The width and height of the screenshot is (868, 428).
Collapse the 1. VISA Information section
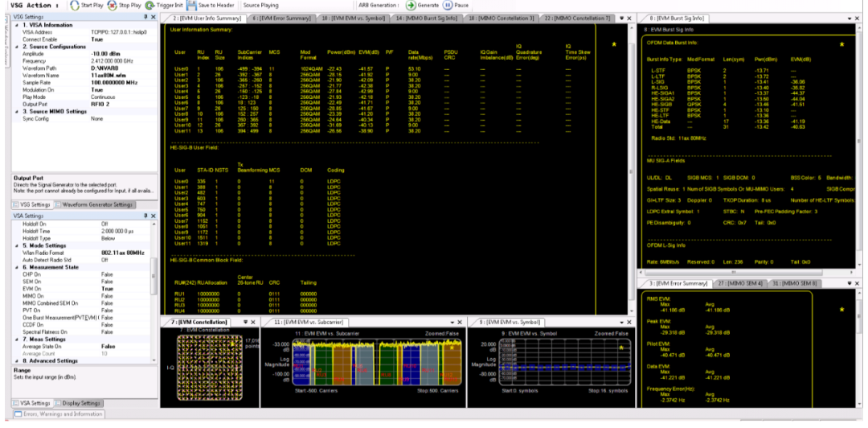pos(16,26)
